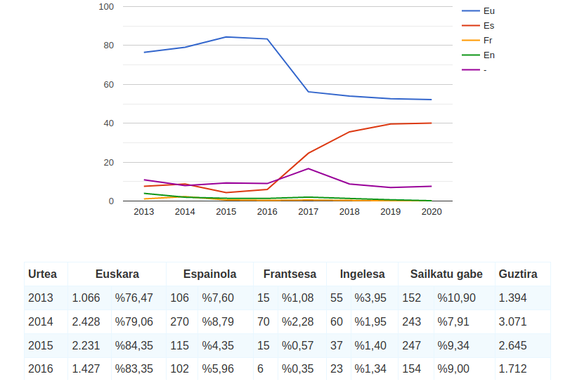570x380 pixels.
Task: Click the En legend entry
Action: point(478,55)
